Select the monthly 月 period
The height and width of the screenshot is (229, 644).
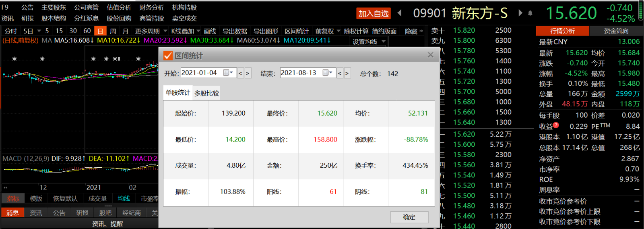126,31
